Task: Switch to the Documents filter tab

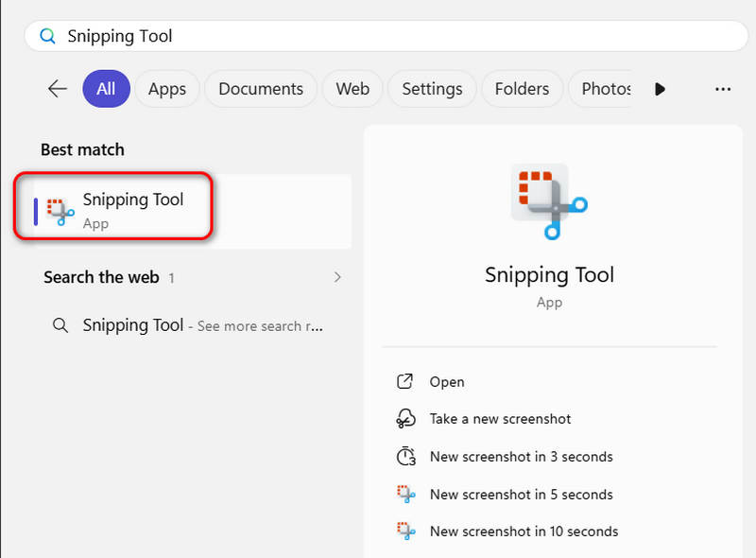Action: (x=261, y=89)
